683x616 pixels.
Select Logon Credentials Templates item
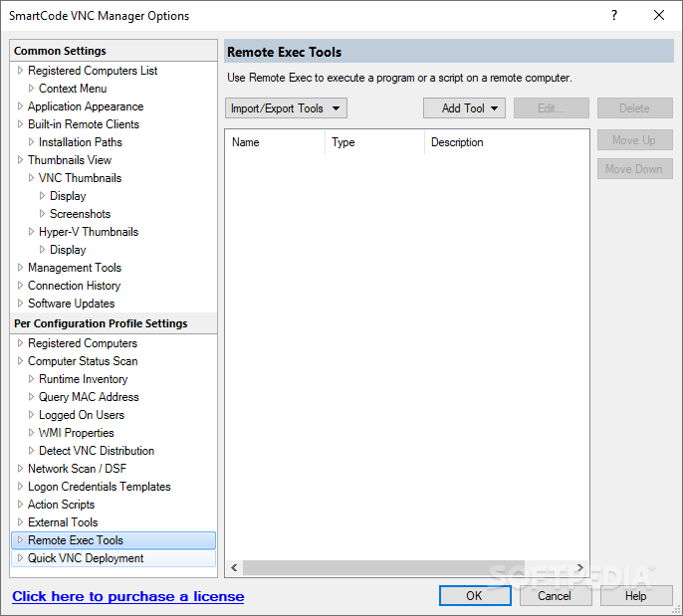point(100,487)
